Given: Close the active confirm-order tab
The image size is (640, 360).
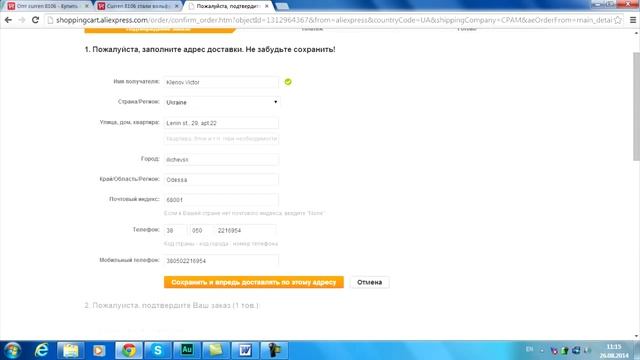Looking at the screenshot, I should tap(267, 6).
